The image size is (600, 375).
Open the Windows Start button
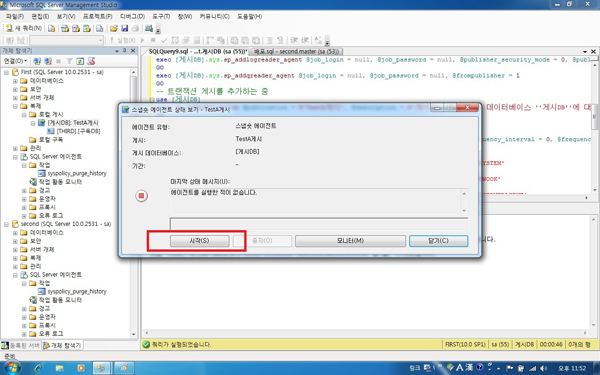pyautogui.click(x=12, y=368)
